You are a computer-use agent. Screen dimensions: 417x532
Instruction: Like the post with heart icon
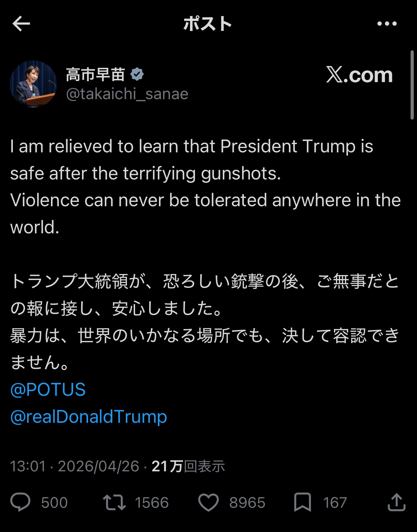(x=208, y=502)
